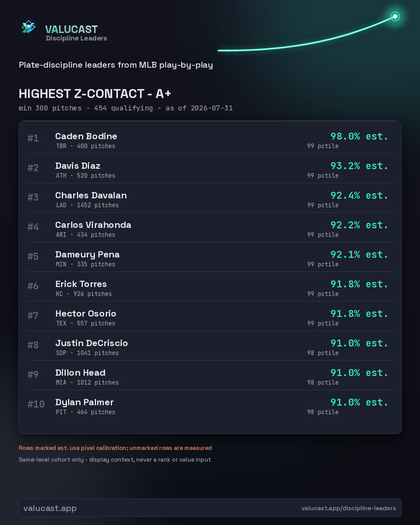Click the HIGHEST Z-CONTACT - A+ heading
This screenshot has width=420, height=525.
95,94
